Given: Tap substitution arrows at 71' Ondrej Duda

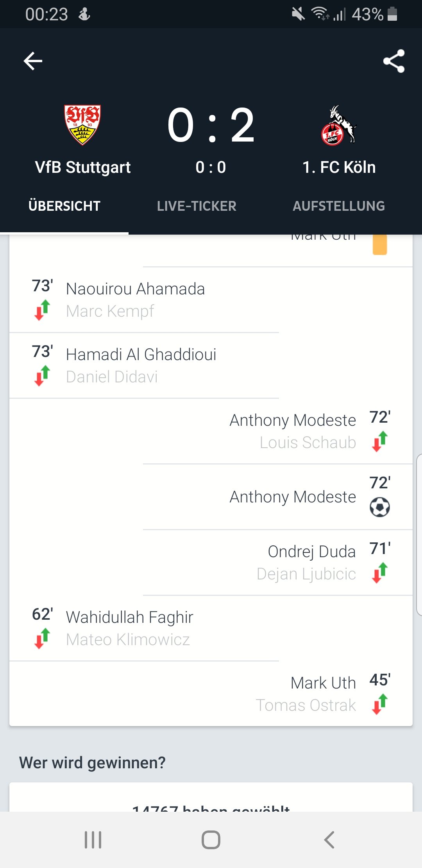Looking at the screenshot, I should pyautogui.click(x=380, y=573).
